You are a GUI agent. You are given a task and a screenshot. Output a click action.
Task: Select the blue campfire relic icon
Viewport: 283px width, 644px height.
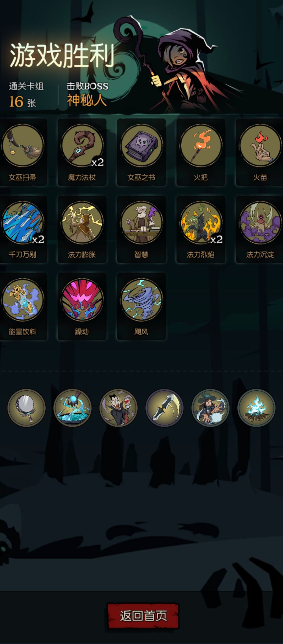pyautogui.click(x=257, y=408)
